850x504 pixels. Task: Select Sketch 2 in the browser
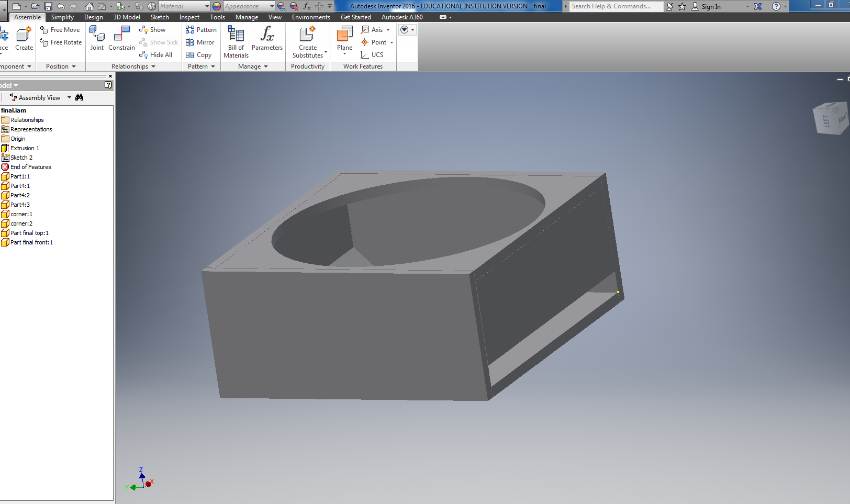(17, 158)
